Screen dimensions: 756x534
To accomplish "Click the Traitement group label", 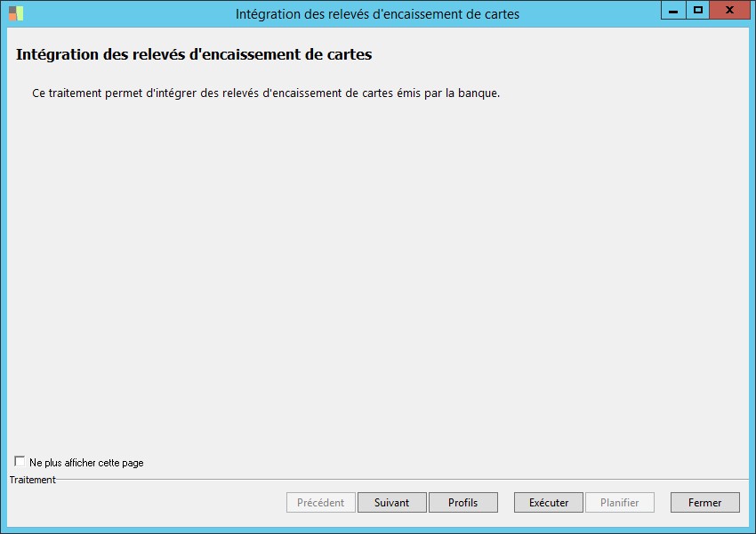I will tap(32, 480).
